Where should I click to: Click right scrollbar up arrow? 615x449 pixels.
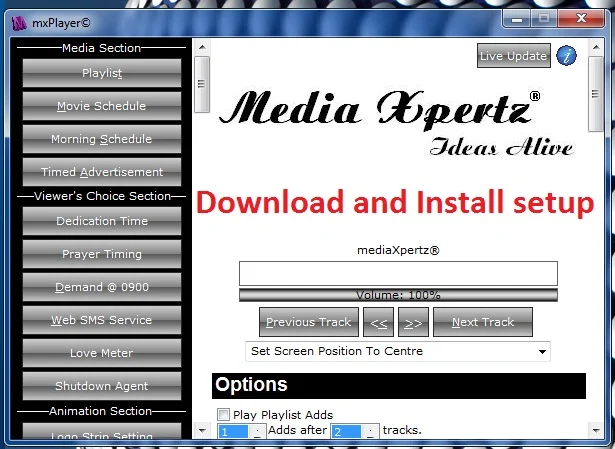click(596, 47)
